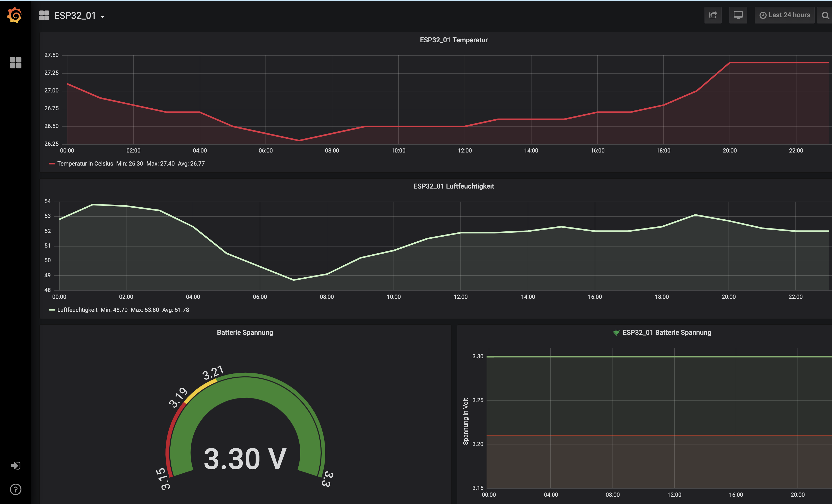The height and width of the screenshot is (504, 832).
Task: Open the Last 24 hours time picker
Action: tap(785, 15)
